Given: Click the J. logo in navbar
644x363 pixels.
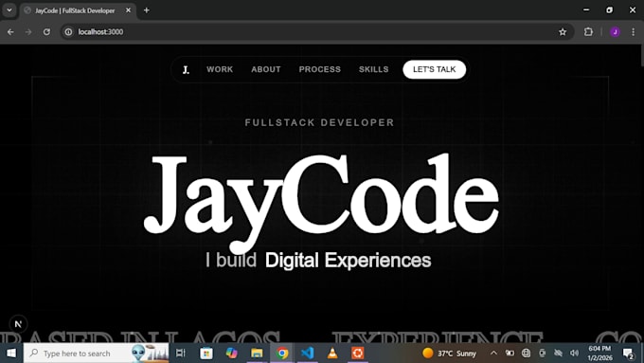Looking at the screenshot, I should click(x=186, y=70).
